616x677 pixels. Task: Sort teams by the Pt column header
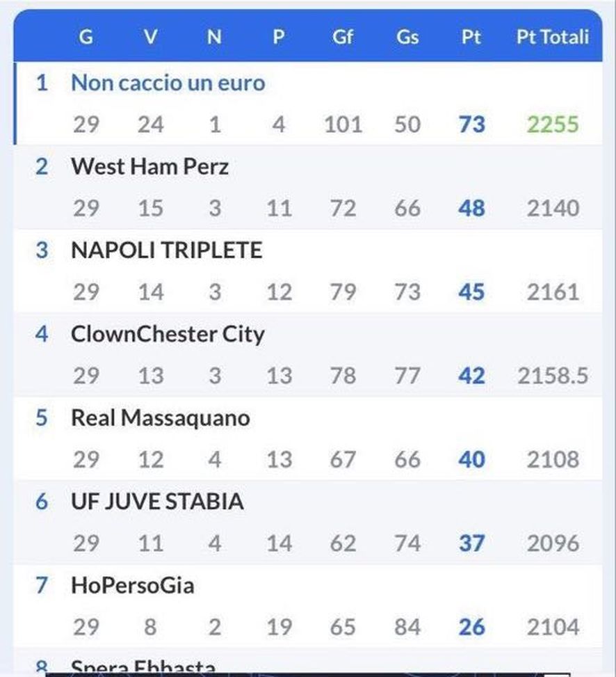(x=471, y=38)
